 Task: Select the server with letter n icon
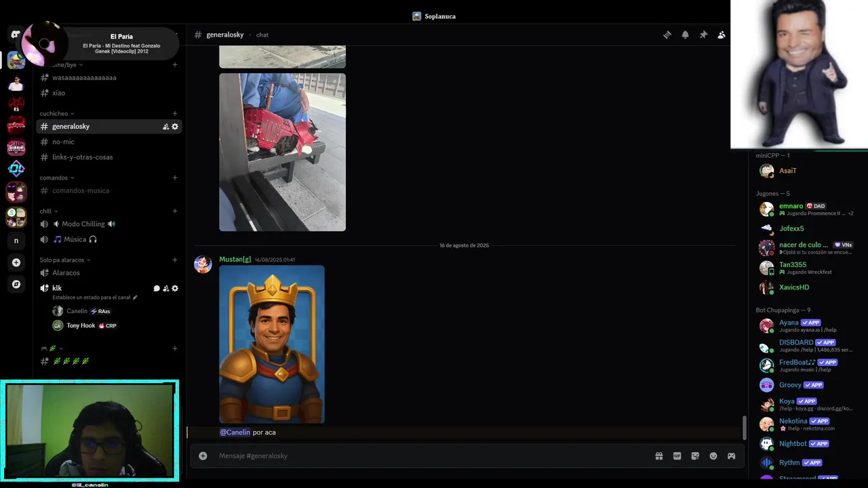[16, 241]
